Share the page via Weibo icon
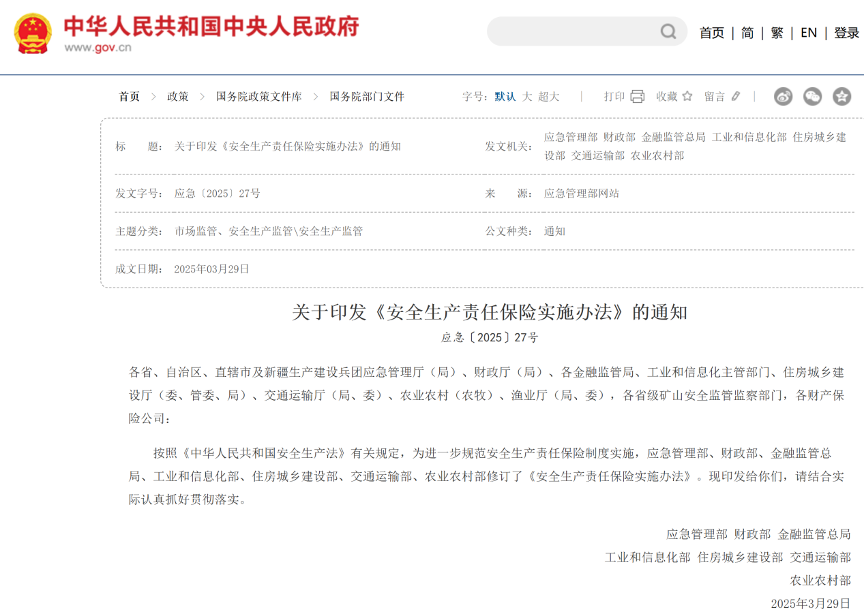This screenshot has height=616, width=864. click(x=783, y=97)
